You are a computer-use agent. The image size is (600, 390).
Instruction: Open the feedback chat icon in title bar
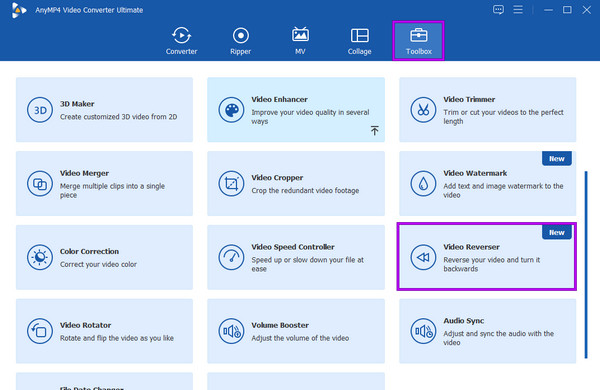coord(498,10)
